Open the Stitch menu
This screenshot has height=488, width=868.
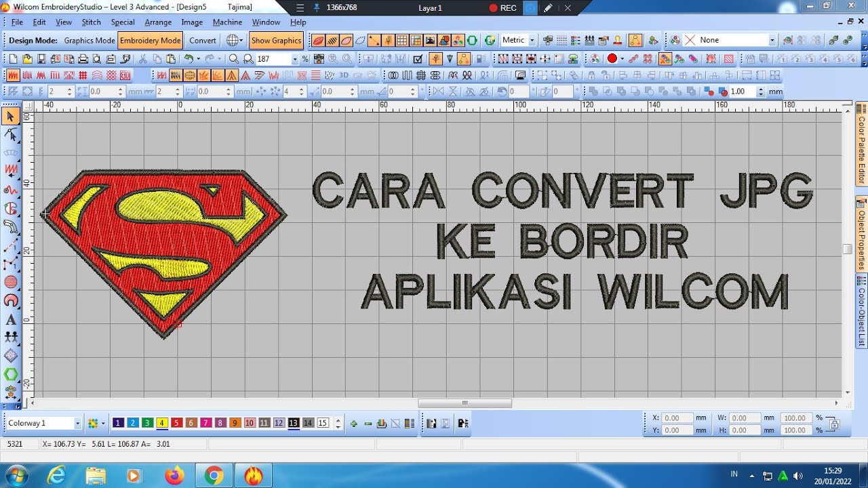coord(91,22)
